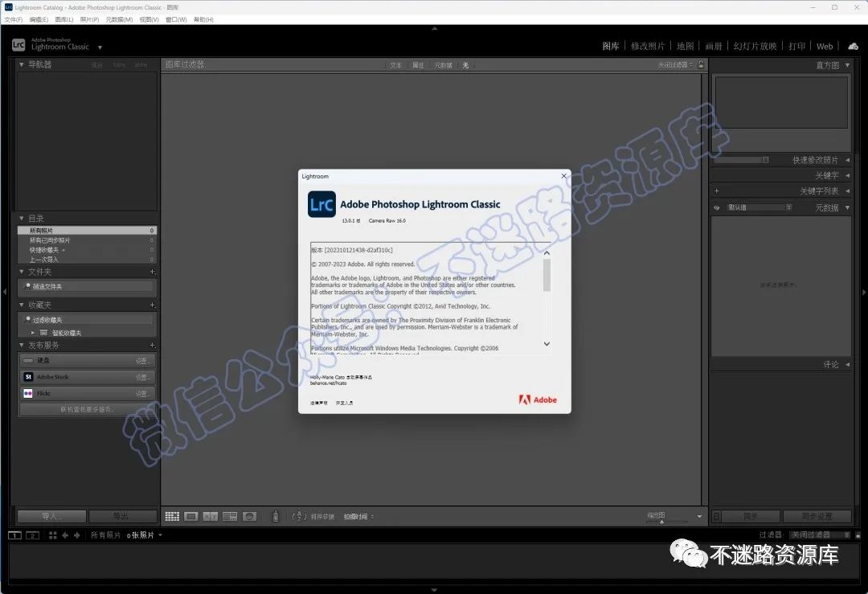Collapse Publish Services (发布服务) panel

pyautogui.click(x=22, y=346)
